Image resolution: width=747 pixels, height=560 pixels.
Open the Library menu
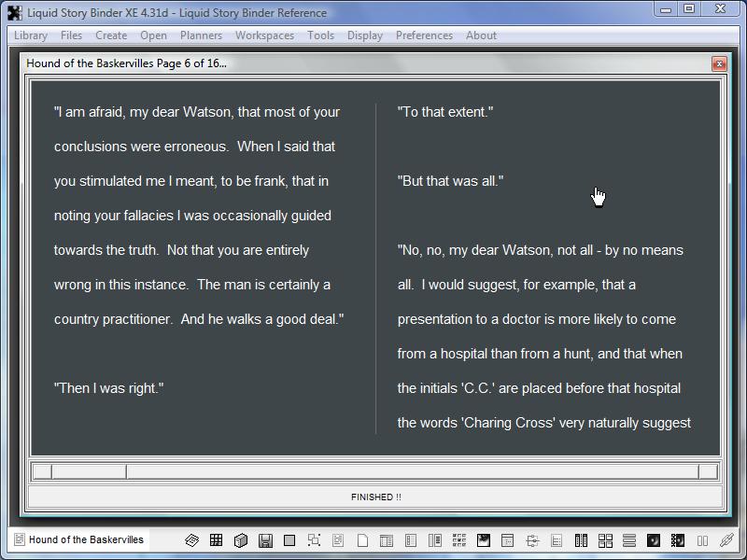point(31,35)
